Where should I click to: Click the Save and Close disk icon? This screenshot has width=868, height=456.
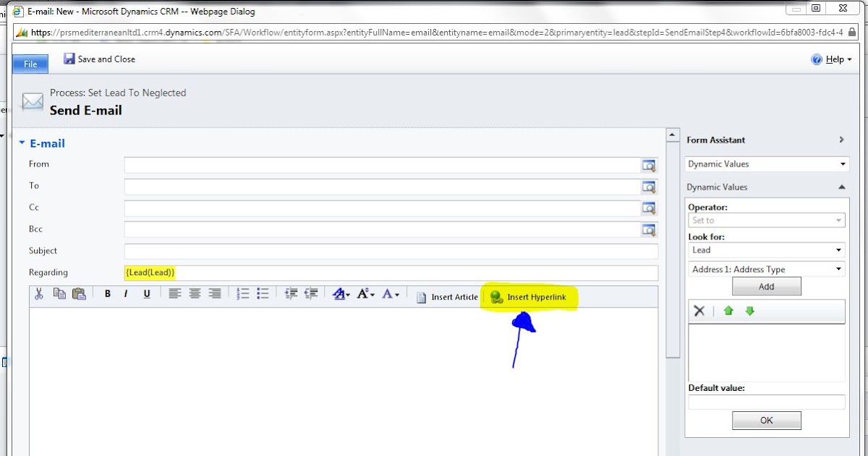pos(69,59)
